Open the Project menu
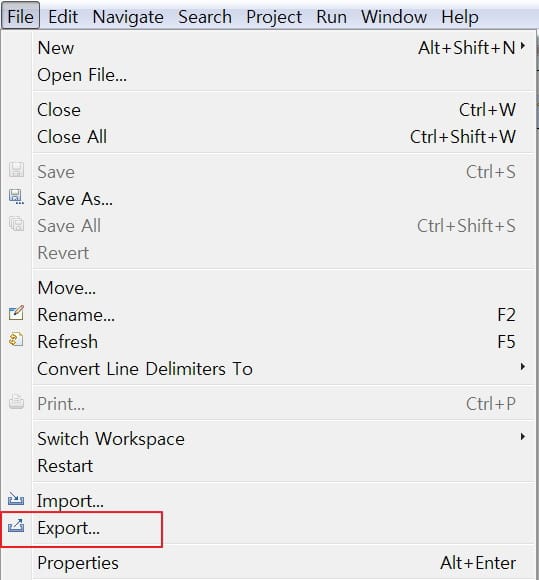The image size is (539, 580). 274,17
